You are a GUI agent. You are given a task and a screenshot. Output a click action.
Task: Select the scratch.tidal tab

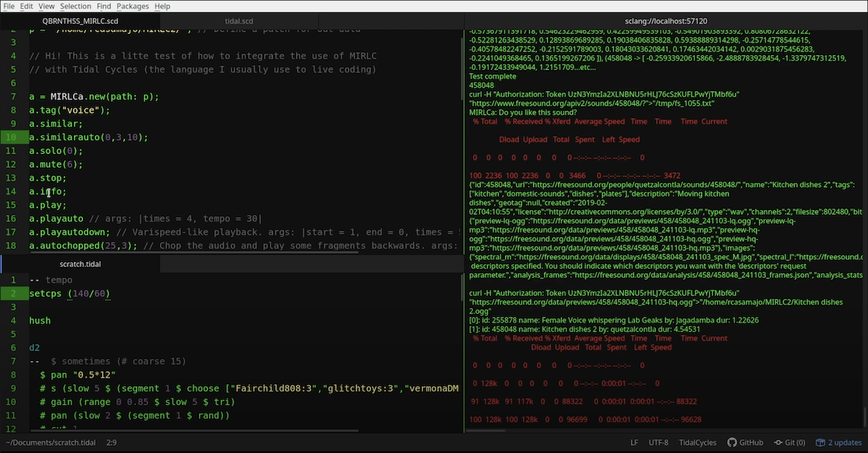click(x=80, y=265)
